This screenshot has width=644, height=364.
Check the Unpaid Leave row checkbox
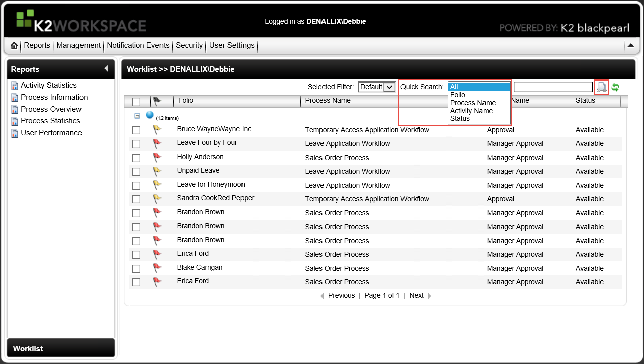(136, 171)
